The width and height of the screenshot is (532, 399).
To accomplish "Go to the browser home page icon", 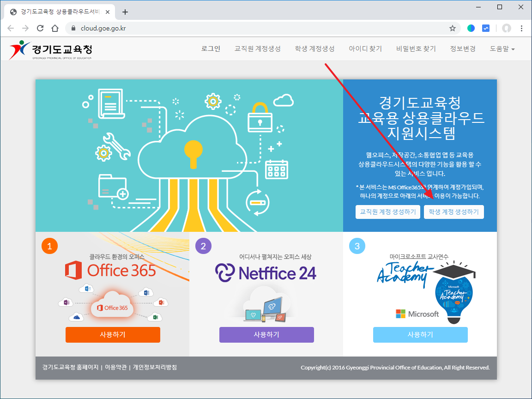I will [x=55, y=28].
